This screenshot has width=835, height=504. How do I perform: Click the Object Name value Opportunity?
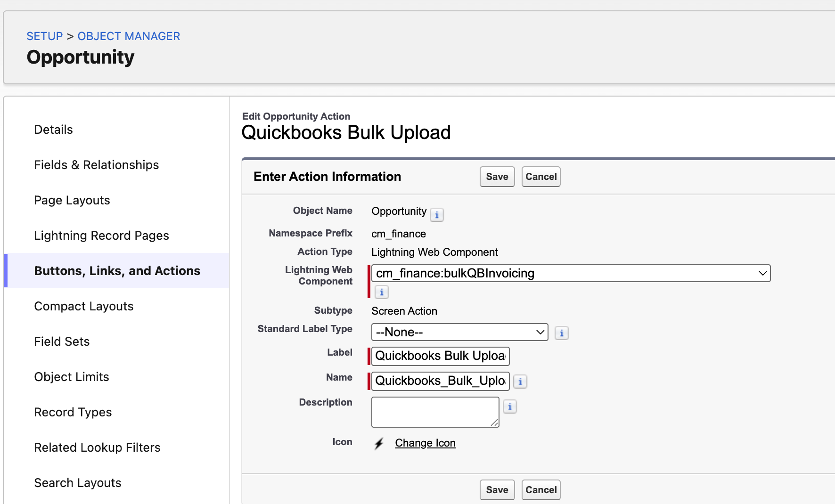click(399, 211)
